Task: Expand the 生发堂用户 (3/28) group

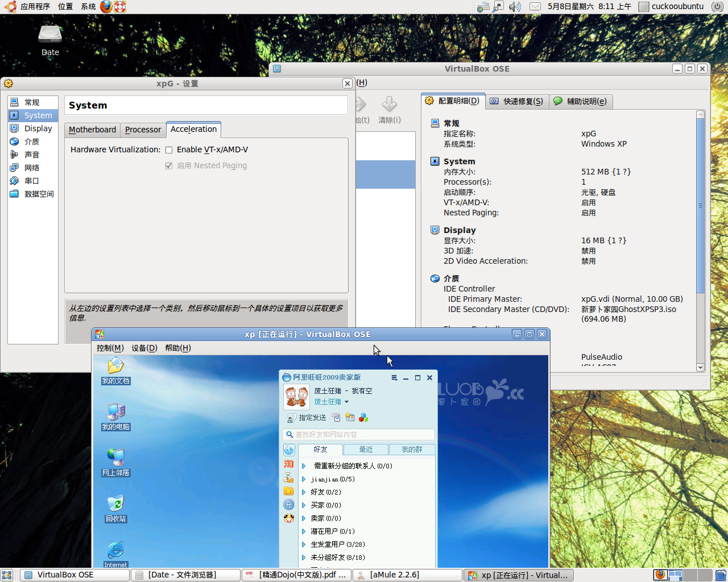Action: tap(304, 544)
